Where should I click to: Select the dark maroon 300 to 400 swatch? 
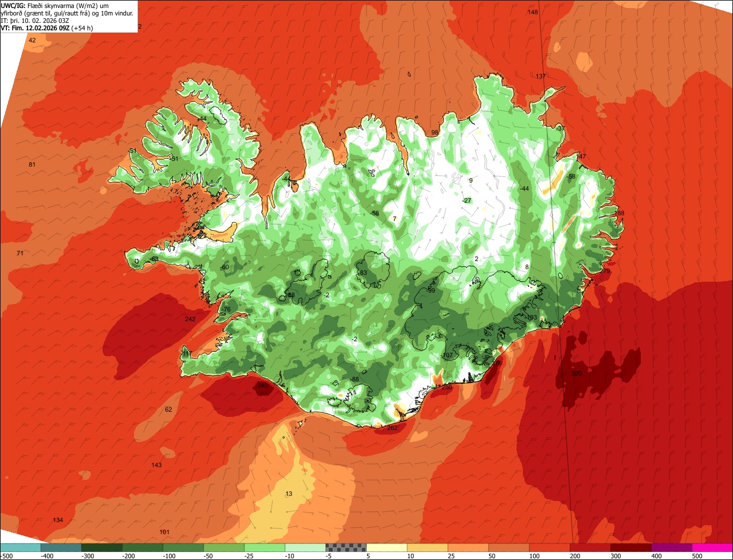pyautogui.click(x=630, y=547)
